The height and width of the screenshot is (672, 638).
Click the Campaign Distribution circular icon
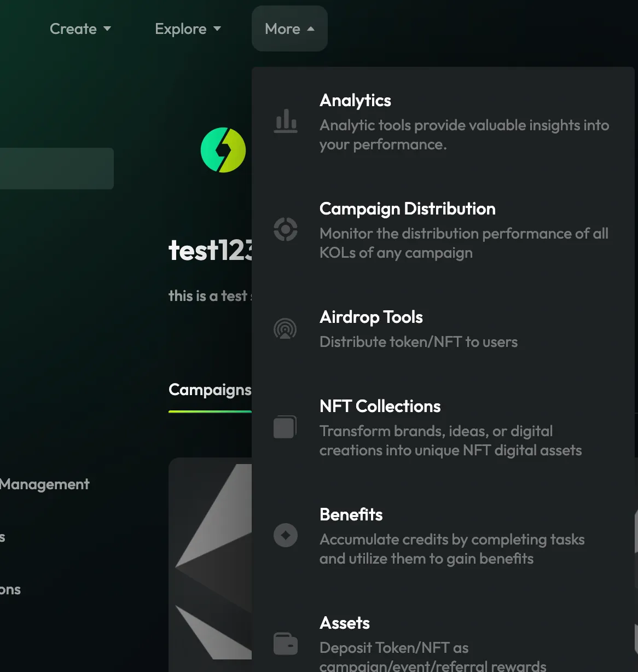click(x=286, y=229)
